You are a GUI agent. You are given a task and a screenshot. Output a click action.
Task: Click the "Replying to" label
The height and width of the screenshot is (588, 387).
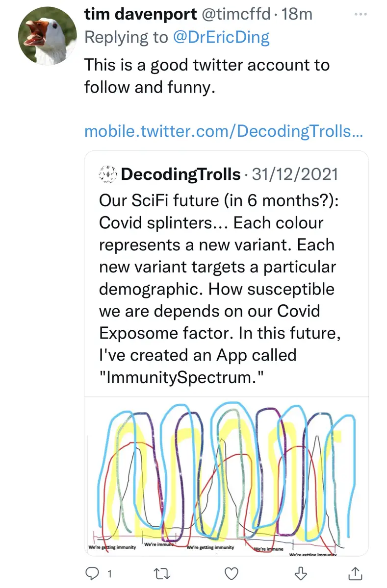click(126, 38)
